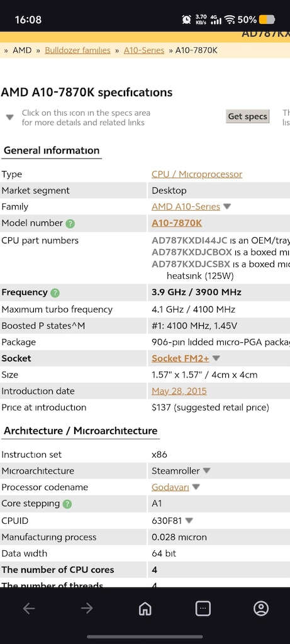Screen dimensions: 290x644
Task: Open the browser tabs switcher icon
Action: coord(203,608)
